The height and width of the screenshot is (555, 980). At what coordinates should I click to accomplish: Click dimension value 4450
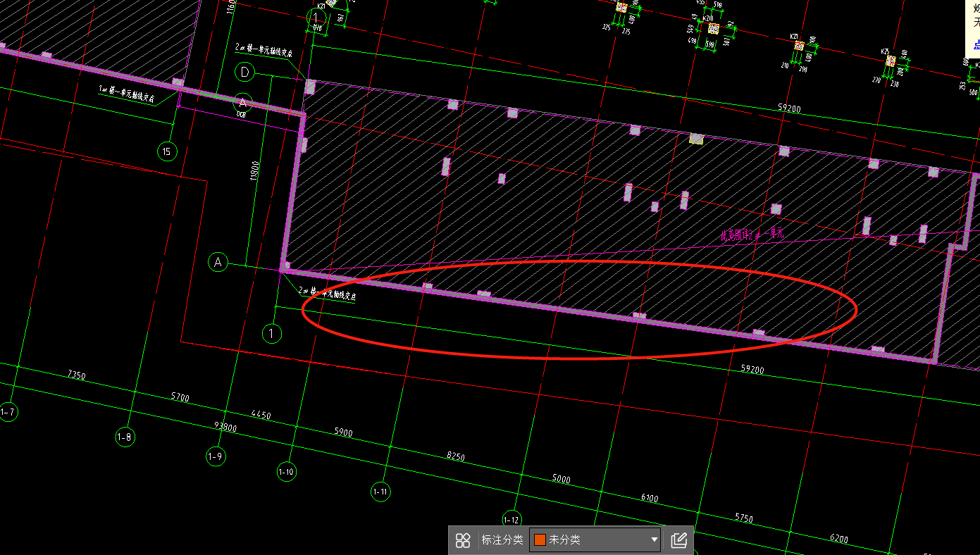[x=261, y=415]
